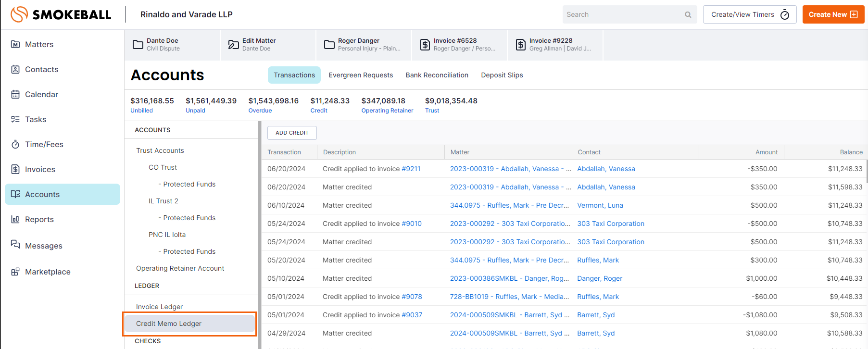Screen dimensions: 868x349
Task: Click the search magnifier icon
Action: (688, 15)
